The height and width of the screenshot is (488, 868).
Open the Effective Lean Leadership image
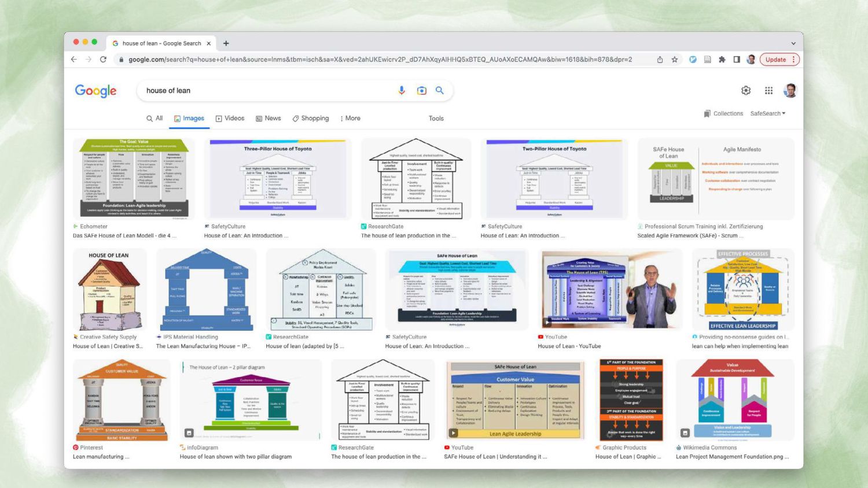pyautogui.click(x=743, y=290)
